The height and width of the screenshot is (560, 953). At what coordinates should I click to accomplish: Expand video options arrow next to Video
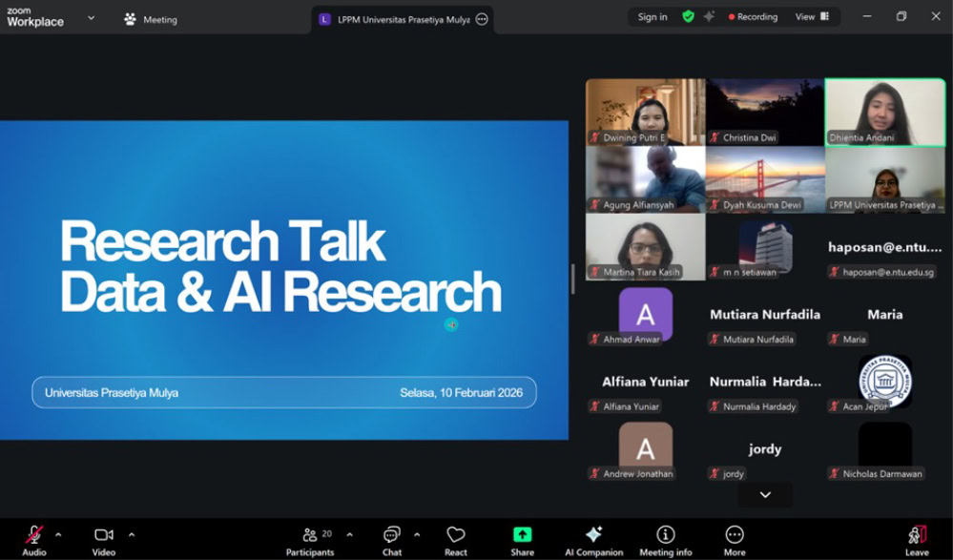(x=132, y=534)
